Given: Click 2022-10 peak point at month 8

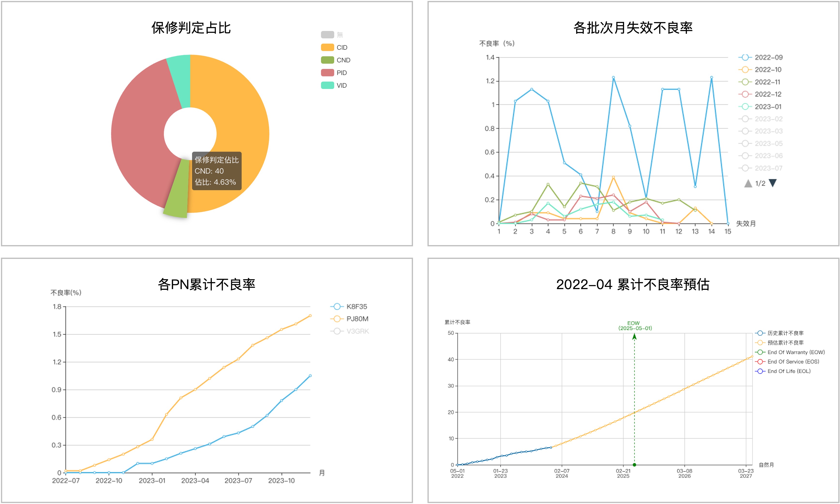Looking at the screenshot, I should [x=613, y=177].
